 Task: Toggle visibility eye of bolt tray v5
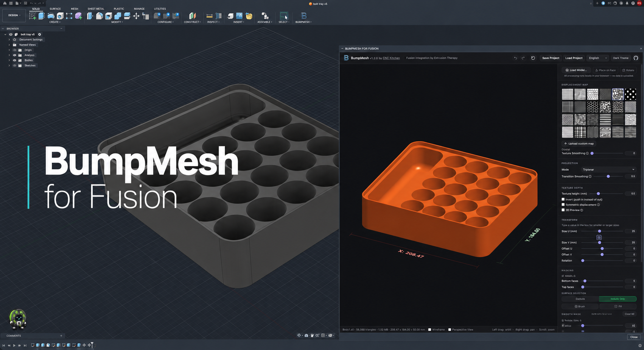(11, 34)
